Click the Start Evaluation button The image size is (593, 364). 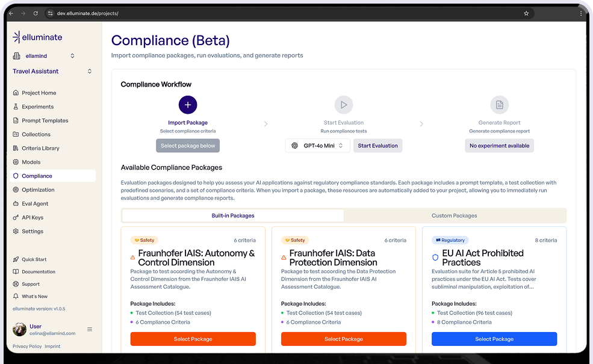pos(378,146)
